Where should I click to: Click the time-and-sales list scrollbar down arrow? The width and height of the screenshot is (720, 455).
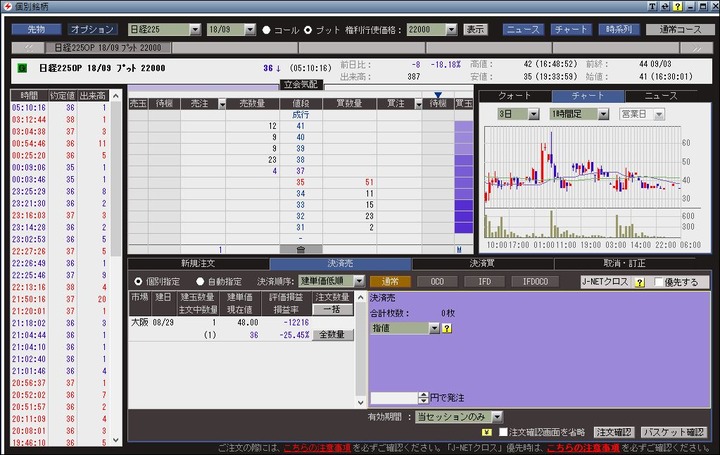[116, 439]
